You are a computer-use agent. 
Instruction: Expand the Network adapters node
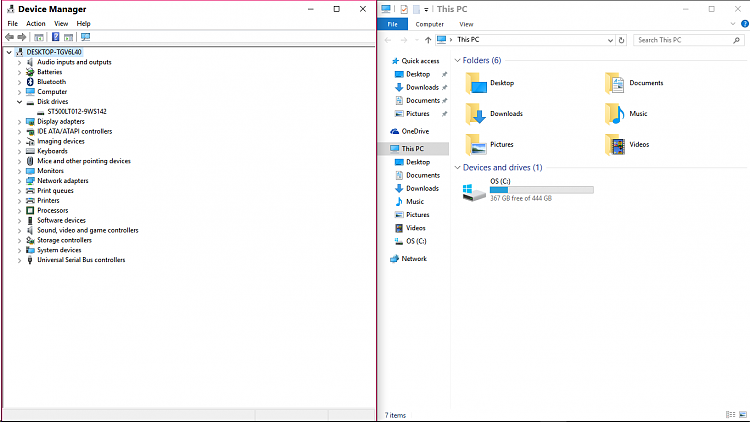point(19,181)
